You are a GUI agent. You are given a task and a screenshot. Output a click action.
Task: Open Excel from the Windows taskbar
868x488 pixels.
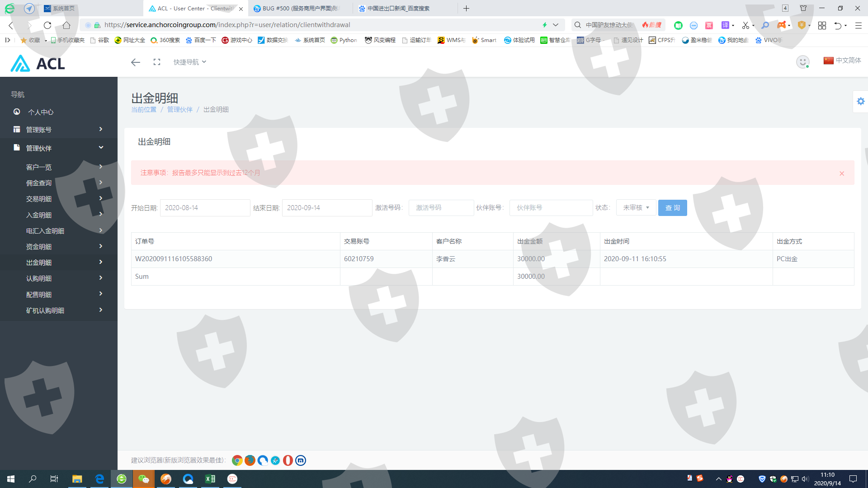pyautogui.click(x=210, y=479)
